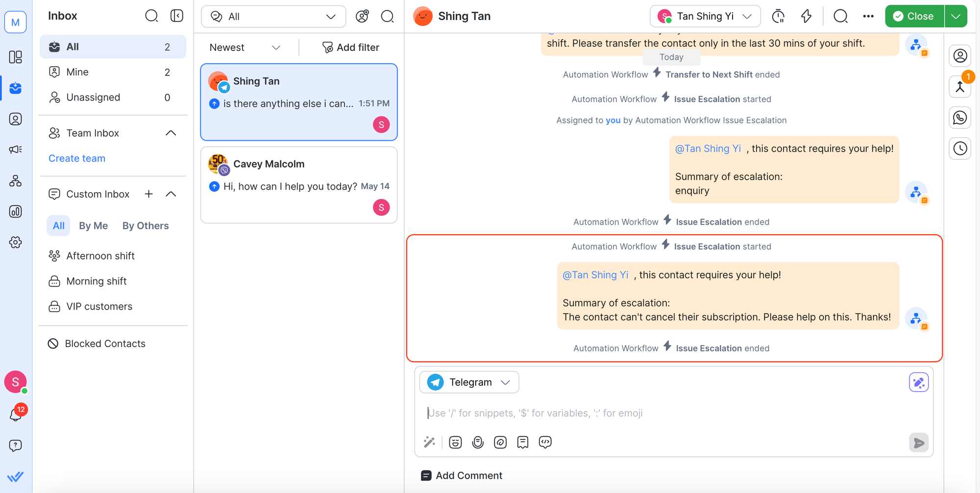Click the Create team link
The height and width of the screenshot is (493, 980).
[x=77, y=158]
